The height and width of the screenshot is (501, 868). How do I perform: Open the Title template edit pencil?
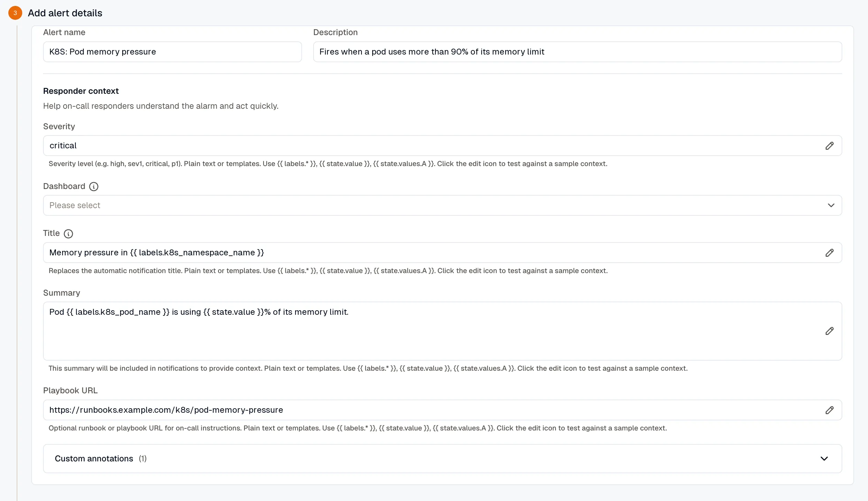pyautogui.click(x=829, y=253)
